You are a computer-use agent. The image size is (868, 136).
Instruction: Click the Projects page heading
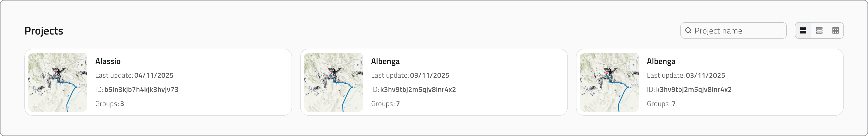pos(44,31)
